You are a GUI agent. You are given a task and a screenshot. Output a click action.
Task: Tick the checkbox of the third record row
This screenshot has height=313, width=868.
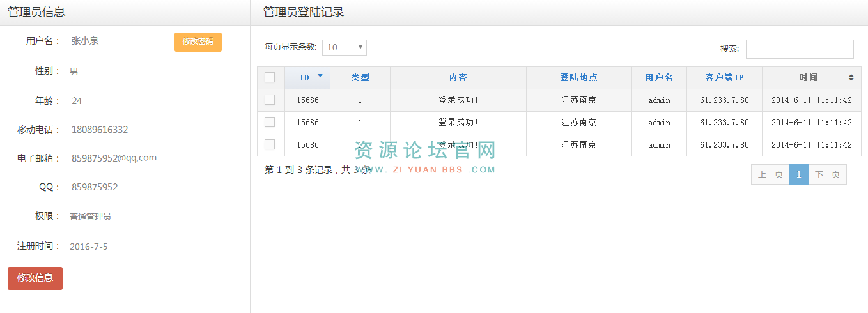(x=270, y=144)
